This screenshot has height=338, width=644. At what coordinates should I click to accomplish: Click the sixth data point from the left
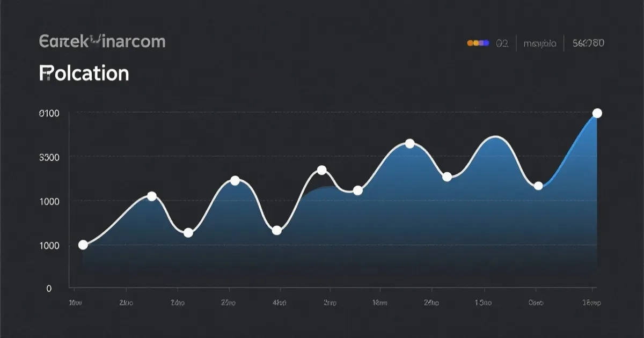tap(321, 170)
